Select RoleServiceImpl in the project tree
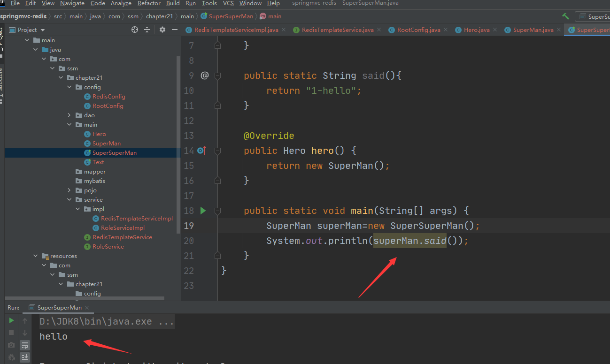Screen dimensions: 610x364 (x=123, y=228)
